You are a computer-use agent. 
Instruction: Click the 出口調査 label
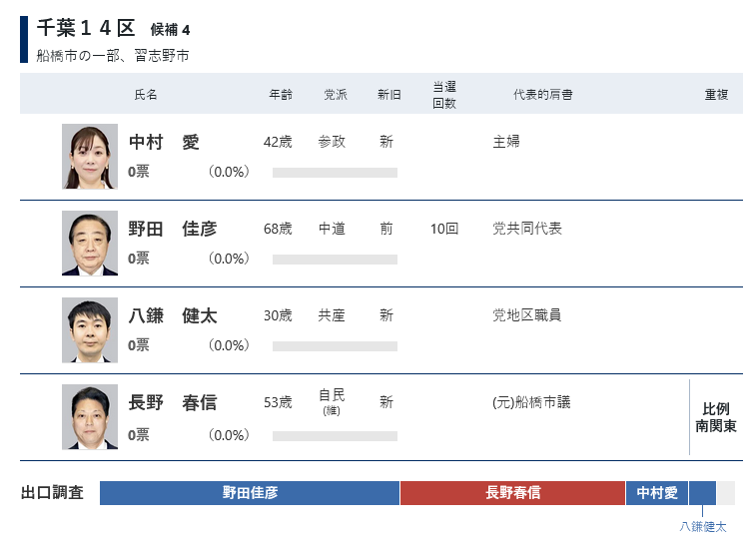tap(53, 493)
